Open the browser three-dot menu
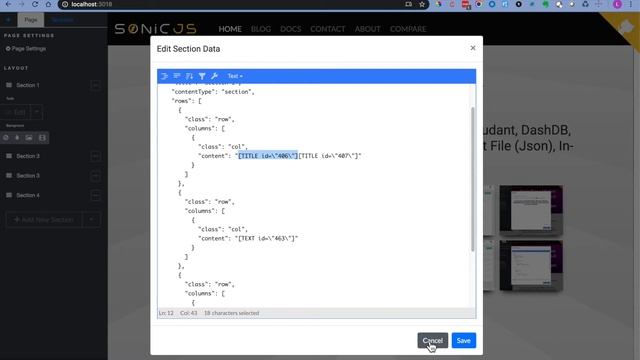Screen dimensions: 640x360 click(631, 4)
